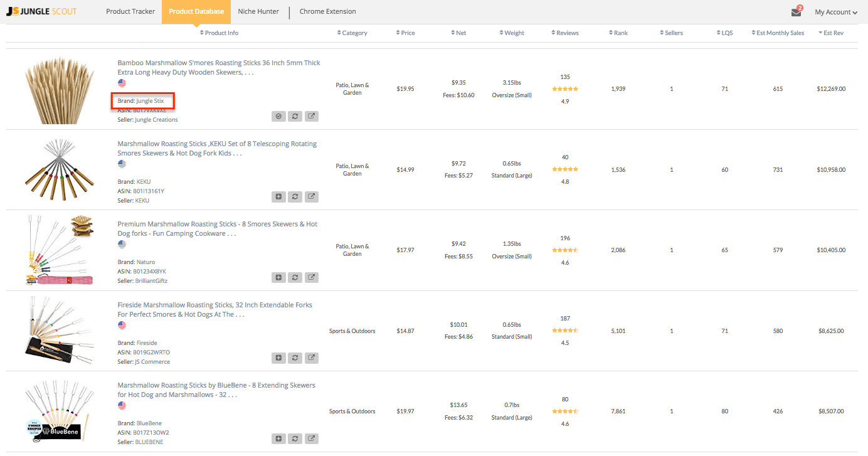Image resolution: width=868 pixels, height=456 pixels.
Task: Refresh data for Bamboo Marshmallow S'mores Sticks row
Action: (x=295, y=116)
